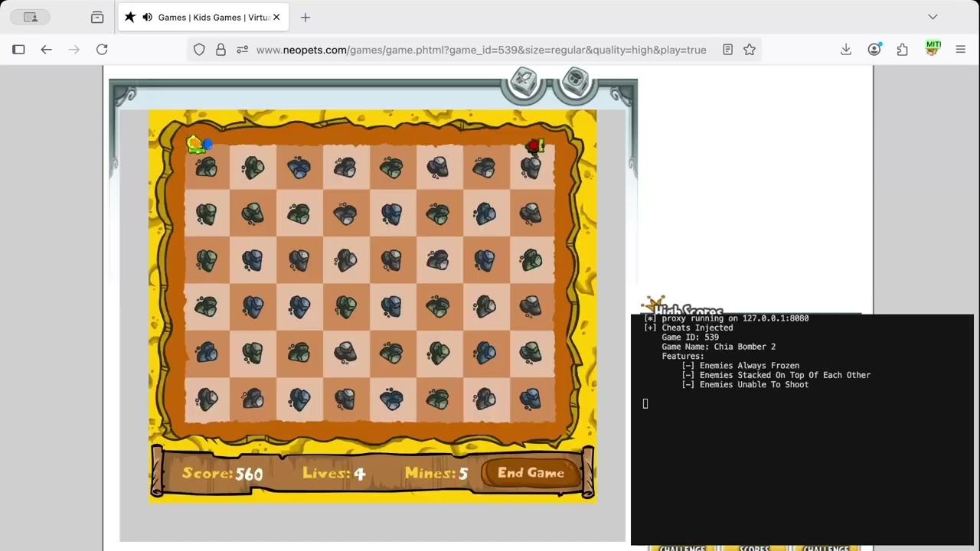
Task: Open the Firefox account icon
Action: coord(874,50)
